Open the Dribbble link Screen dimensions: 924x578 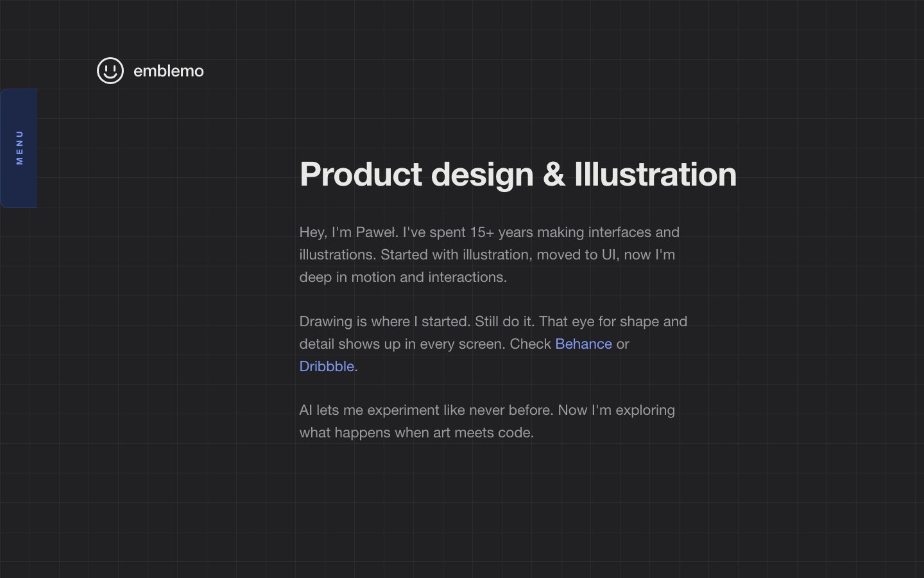pos(327,366)
